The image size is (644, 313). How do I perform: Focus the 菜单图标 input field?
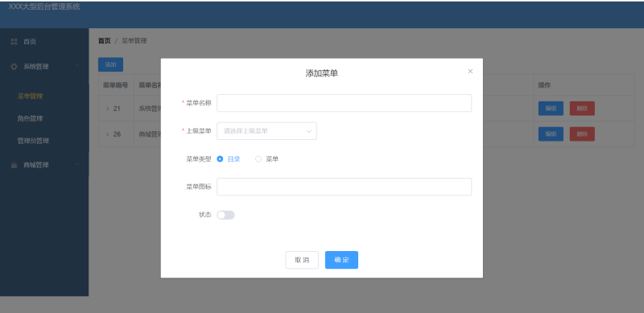[345, 187]
